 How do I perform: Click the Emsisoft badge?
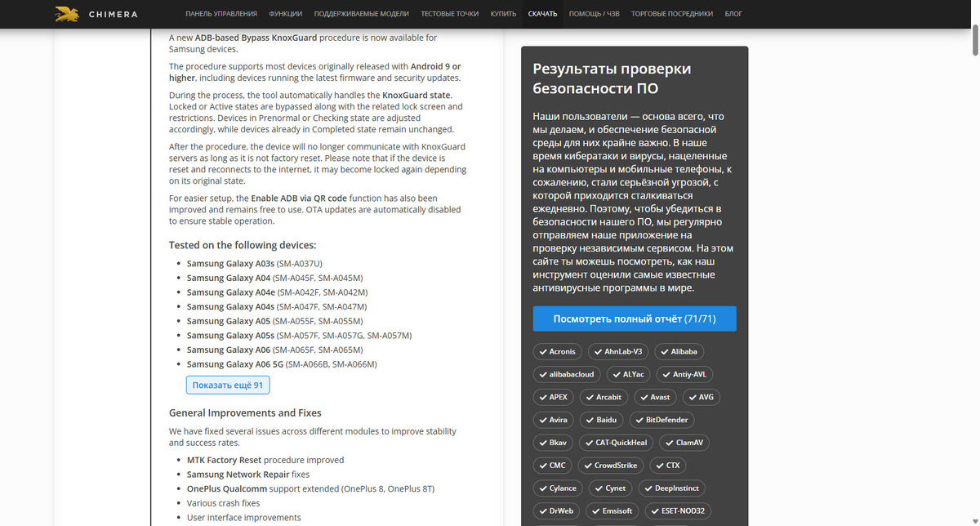pos(612,511)
